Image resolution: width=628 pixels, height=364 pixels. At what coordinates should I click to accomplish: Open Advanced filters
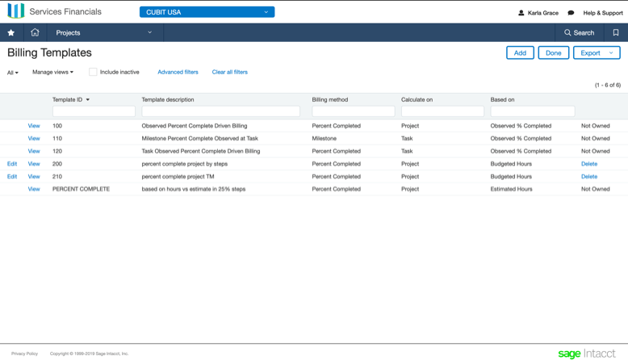(178, 72)
